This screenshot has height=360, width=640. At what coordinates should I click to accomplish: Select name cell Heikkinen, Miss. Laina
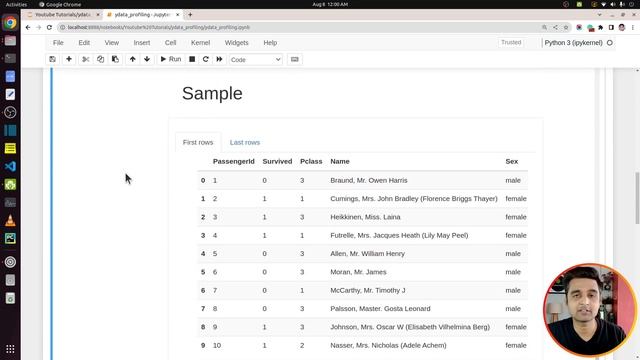pyautogui.click(x=365, y=217)
